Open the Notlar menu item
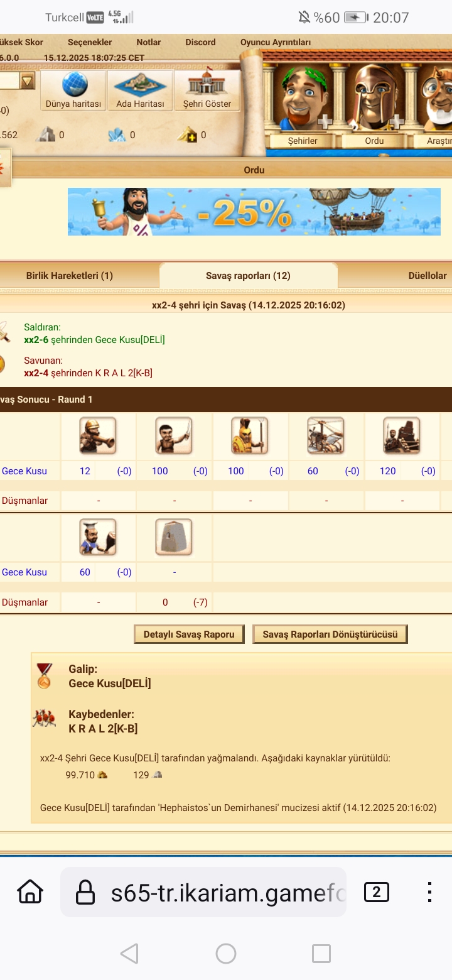 (149, 42)
